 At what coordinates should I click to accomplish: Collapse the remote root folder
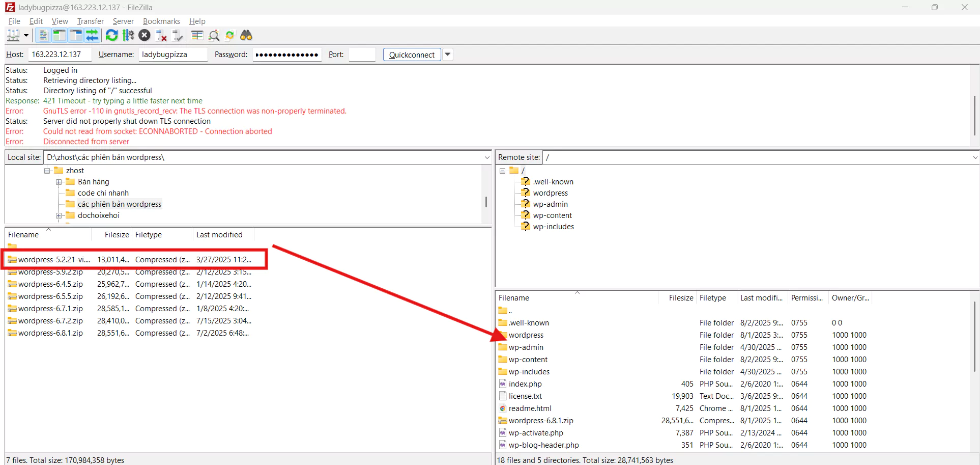point(503,171)
